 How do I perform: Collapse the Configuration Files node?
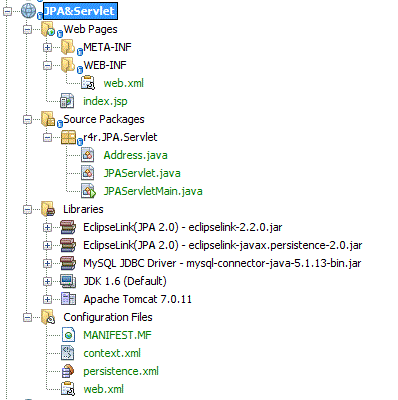coord(27,317)
